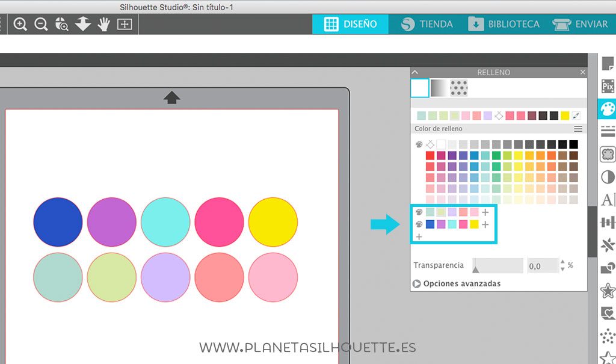Viewport: 616px width, 364px height.
Task: Collapse the RELLENO panel with chevron
Action: (415, 72)
